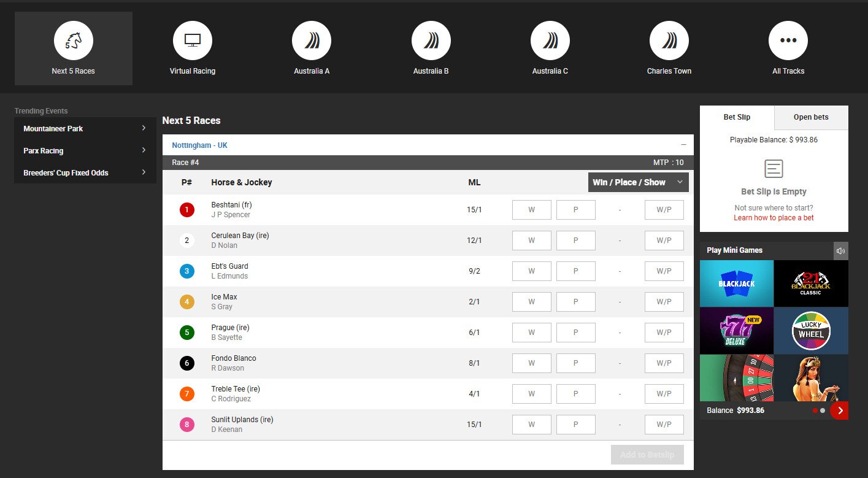Toggle Win bet for Ice Max
Image resolution: width=868 pixels, height=478 pixels.
pos(531,301)
